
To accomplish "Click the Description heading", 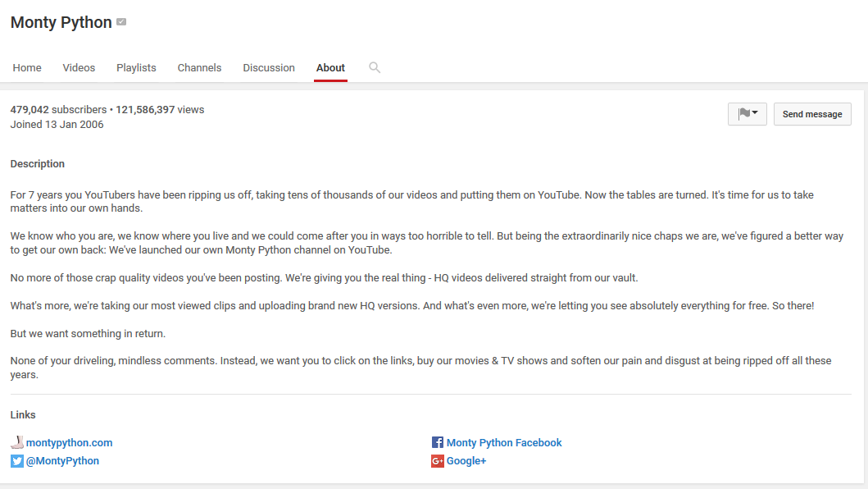I will pyautogui.click(x=38, y=163).
